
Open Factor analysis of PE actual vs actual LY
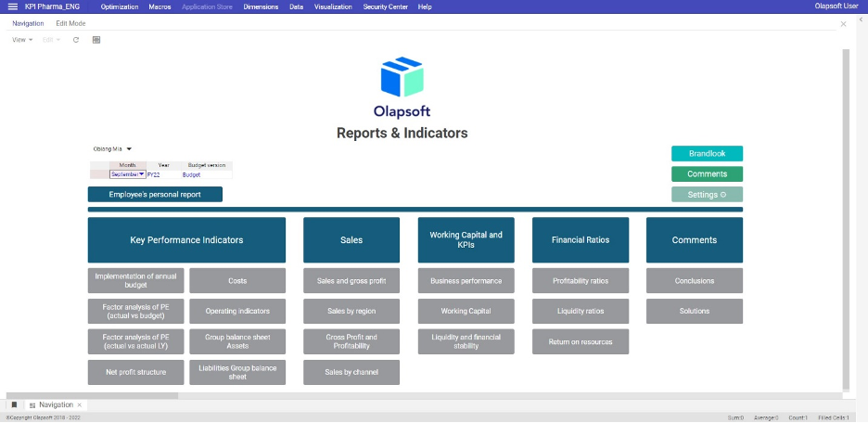click(x=135, y=341)
